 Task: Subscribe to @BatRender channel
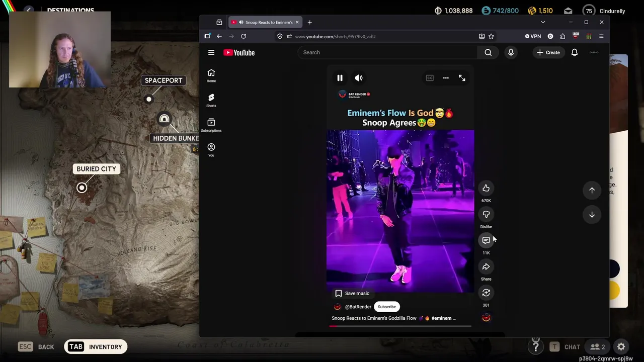(x=387, y=307)
